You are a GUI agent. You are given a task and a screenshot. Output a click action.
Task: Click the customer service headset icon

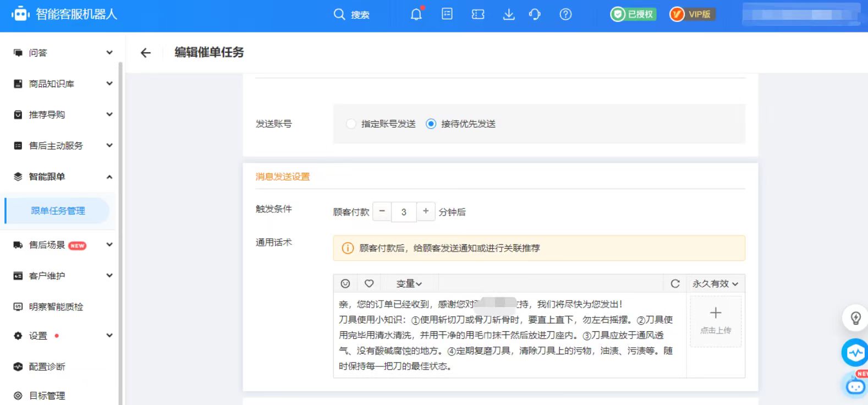535,14
